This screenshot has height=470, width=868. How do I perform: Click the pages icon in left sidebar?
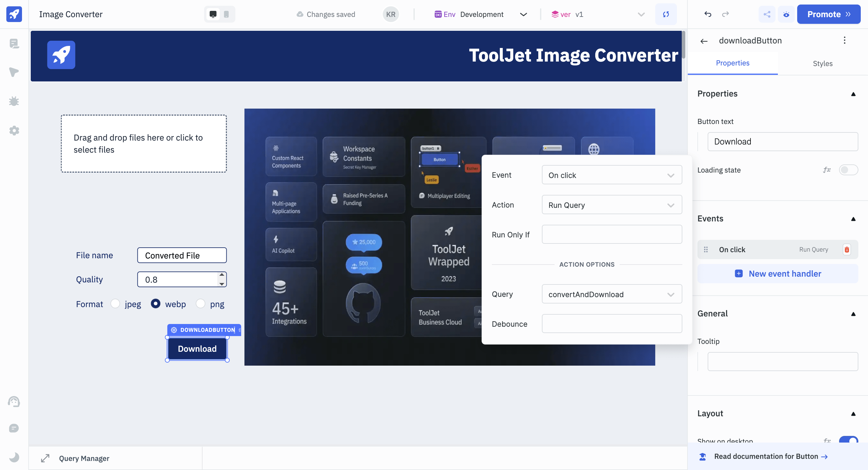click(x=14, y=43)
